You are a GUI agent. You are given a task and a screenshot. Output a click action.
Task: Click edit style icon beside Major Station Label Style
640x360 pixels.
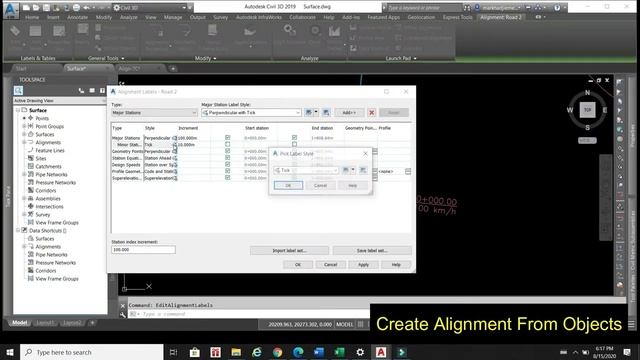[309, 112]
